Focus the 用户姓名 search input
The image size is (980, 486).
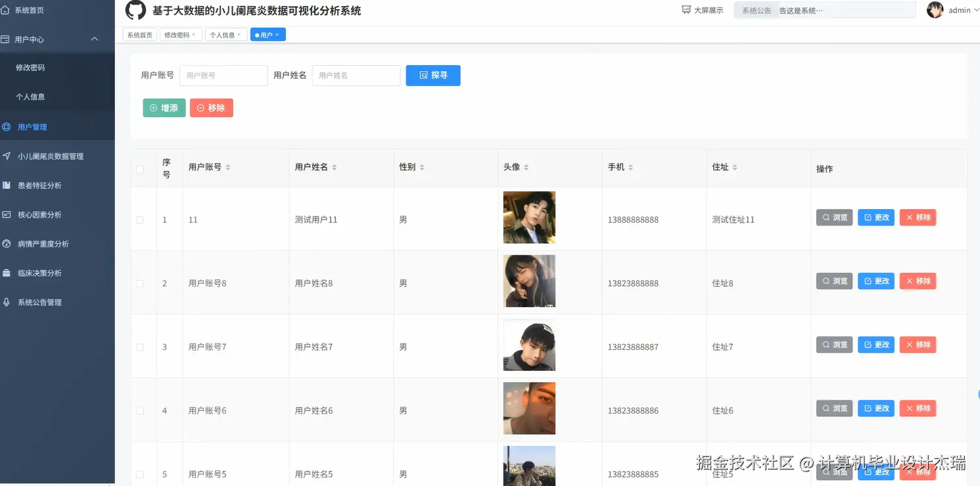pos(356,75)
